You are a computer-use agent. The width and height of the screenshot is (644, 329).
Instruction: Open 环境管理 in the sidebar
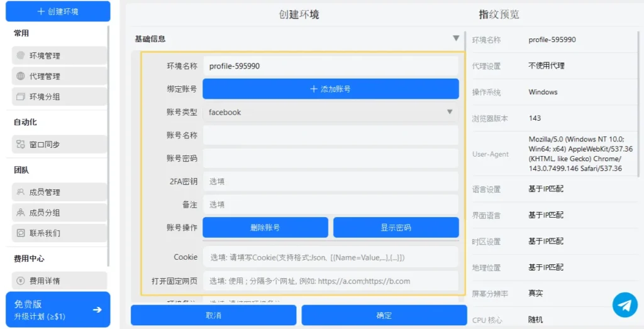coord(60,55)
